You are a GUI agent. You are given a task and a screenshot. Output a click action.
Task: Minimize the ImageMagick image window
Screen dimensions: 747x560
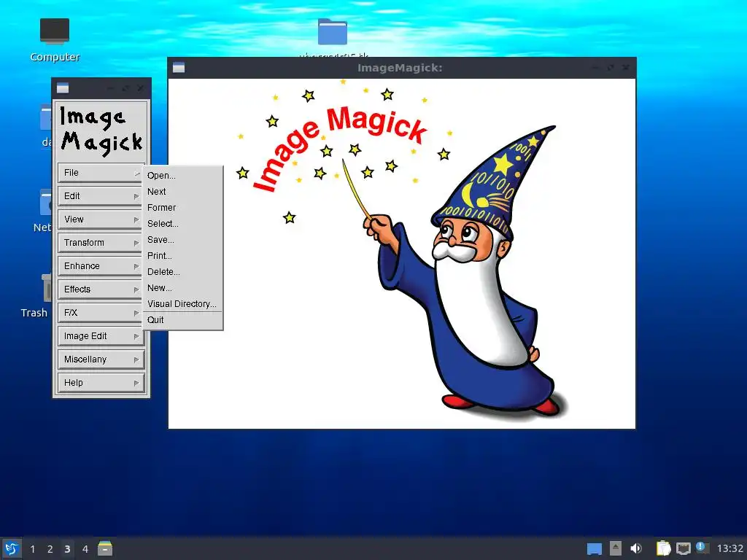point(595,68)
